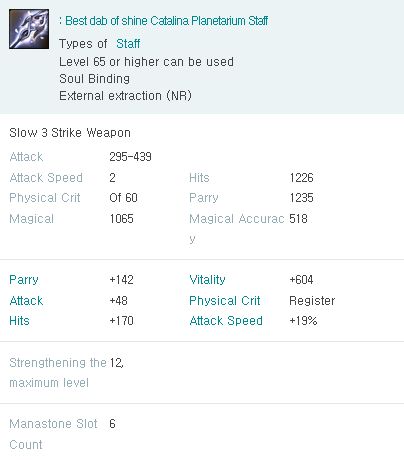Click the Strengthening maximum level label
Viewport: 404px width, 460px height.
tap(58, 372)
